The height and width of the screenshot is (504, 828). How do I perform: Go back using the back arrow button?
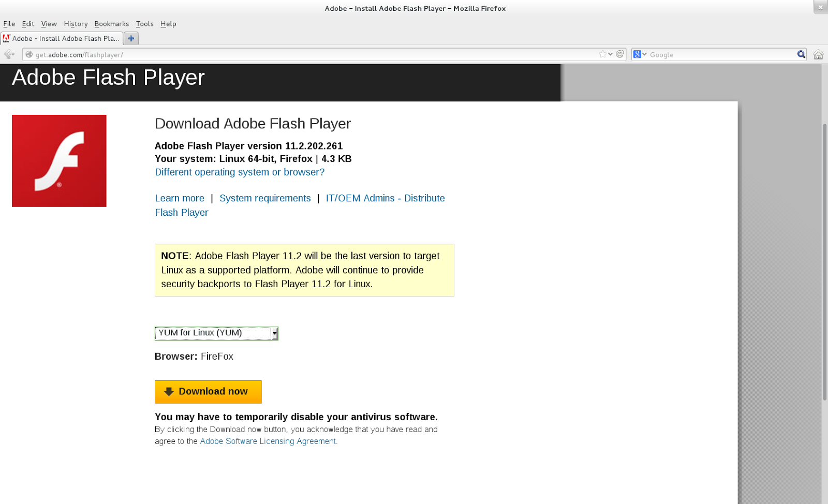[9, 54]
